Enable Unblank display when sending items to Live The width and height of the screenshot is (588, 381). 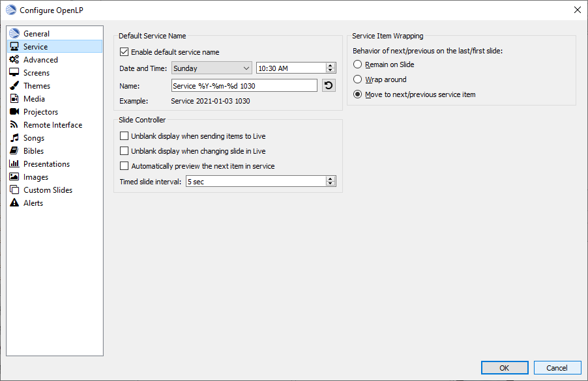124,135
